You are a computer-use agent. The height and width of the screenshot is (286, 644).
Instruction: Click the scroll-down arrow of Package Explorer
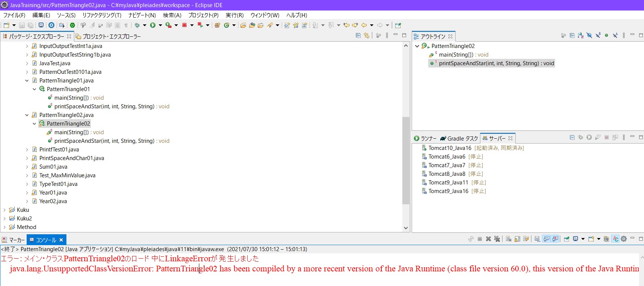coord(406,228)
